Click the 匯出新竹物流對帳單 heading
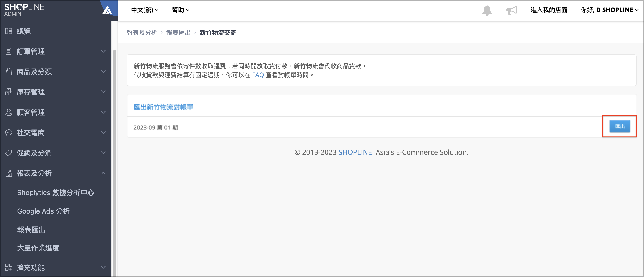The width and height of the screenshot is (644, 277). 163,107
